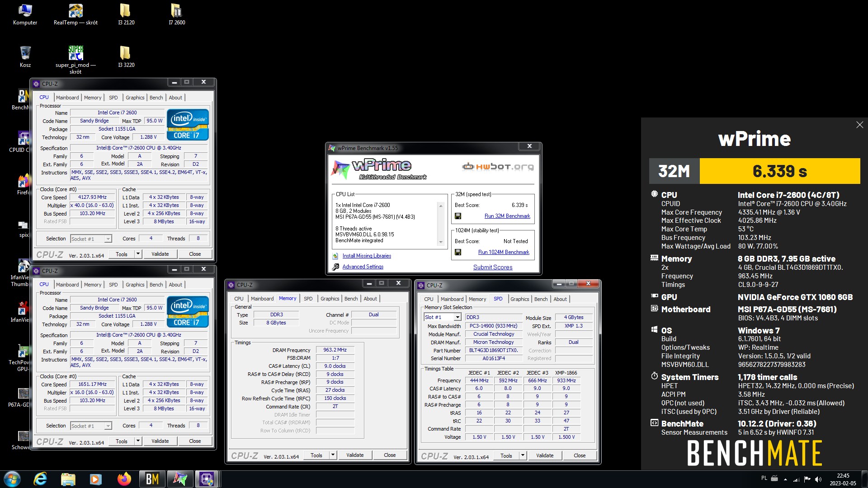Switch to Mainboard tab in top CPU-Z window
This screenshot has width=868, height=488.
67,98
